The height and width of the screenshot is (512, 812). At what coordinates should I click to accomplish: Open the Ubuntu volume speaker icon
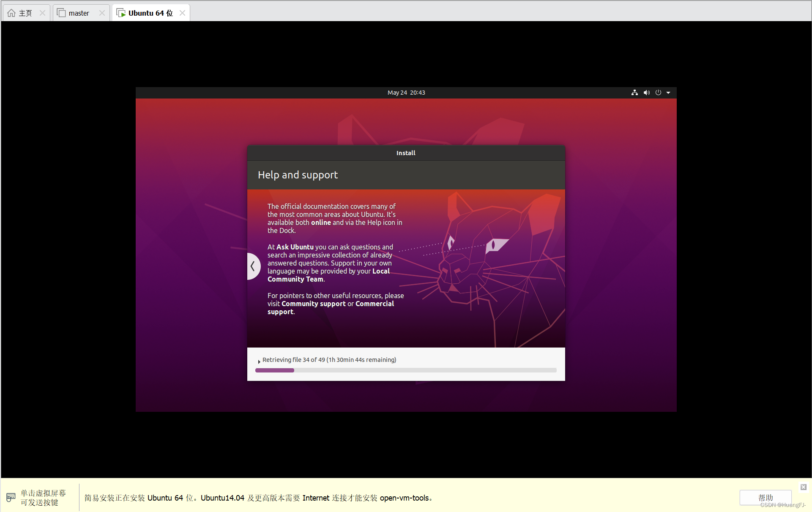tap(646, 93)
